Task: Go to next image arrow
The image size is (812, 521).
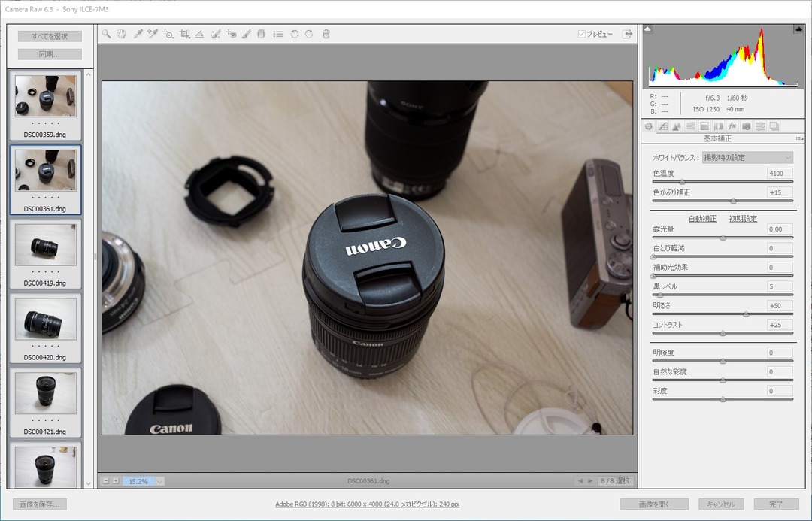Action: [590, 481]
